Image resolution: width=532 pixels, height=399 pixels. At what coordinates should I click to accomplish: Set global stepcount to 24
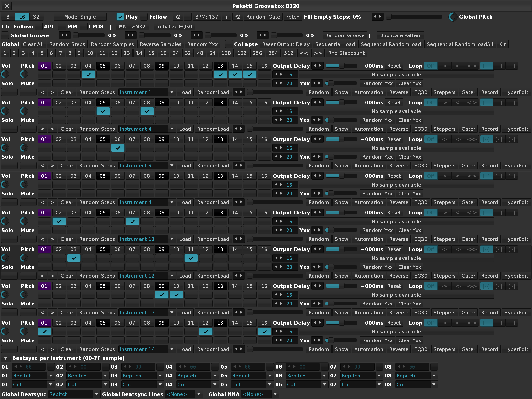pyautogui.click(x=176, y=53)
